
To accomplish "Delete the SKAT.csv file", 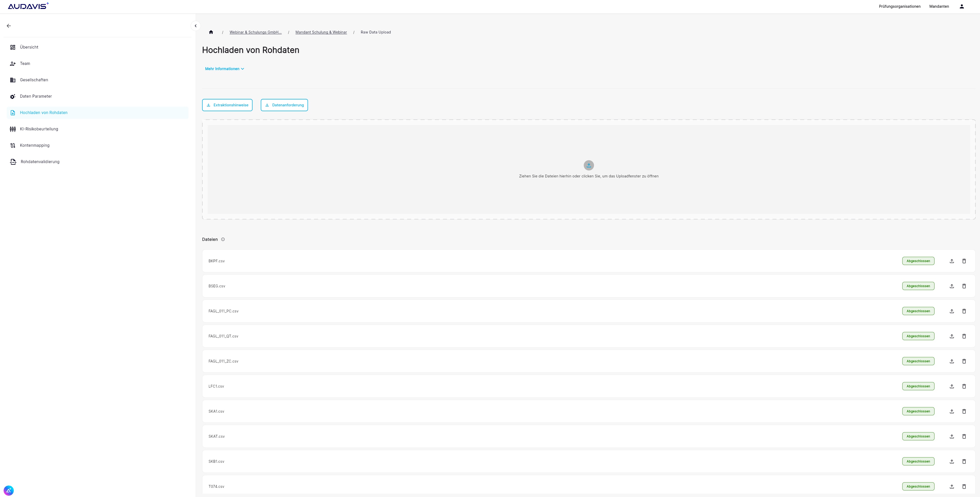I will (964, 437).
